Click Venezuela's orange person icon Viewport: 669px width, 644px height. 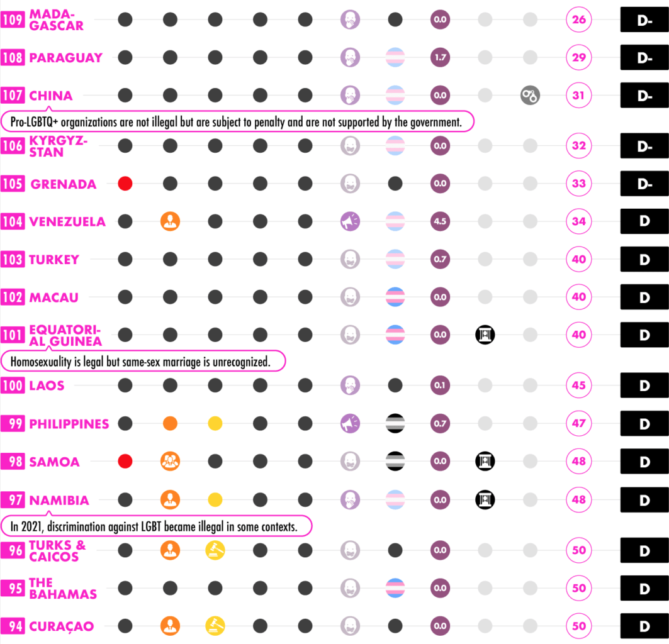[170, 221]
